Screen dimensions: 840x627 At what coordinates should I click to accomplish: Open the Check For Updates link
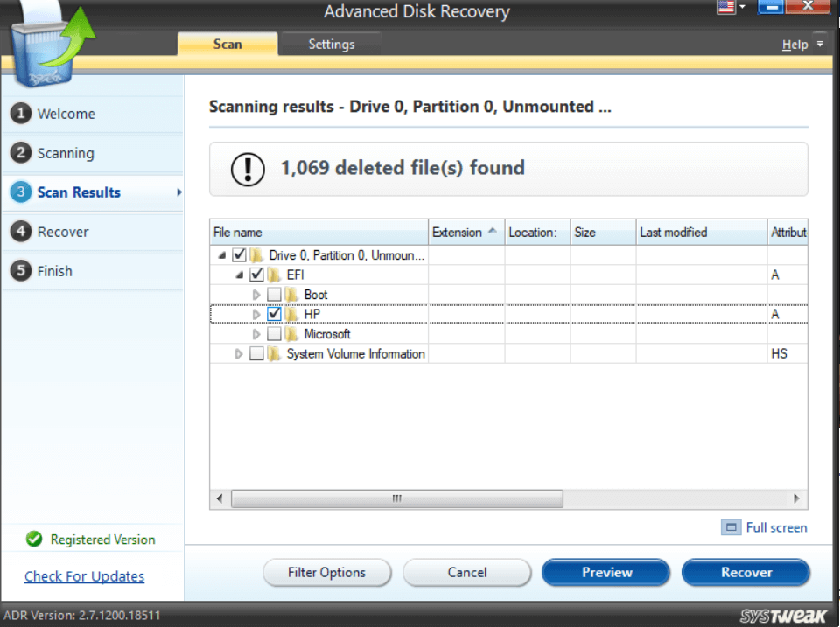coord(84,576)
